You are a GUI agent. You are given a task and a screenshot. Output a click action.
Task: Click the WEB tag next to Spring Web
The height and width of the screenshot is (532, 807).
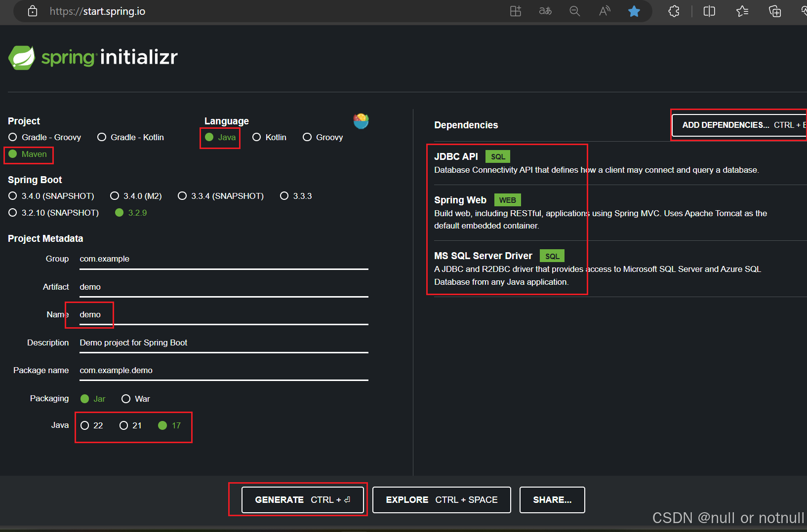tap(507, 200)
